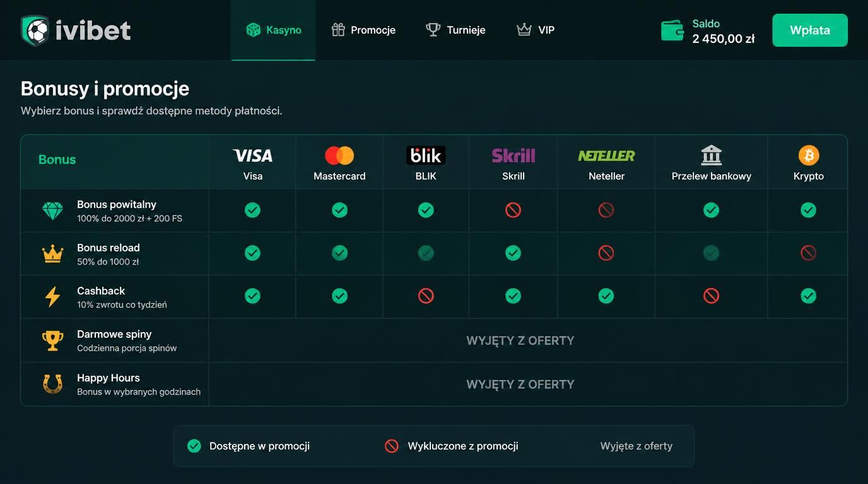Screen dimensions: 868x484
Task: Click WYJĘTY Z OFERTY in Happy Hours row
Action: click(x=520, y=384)
